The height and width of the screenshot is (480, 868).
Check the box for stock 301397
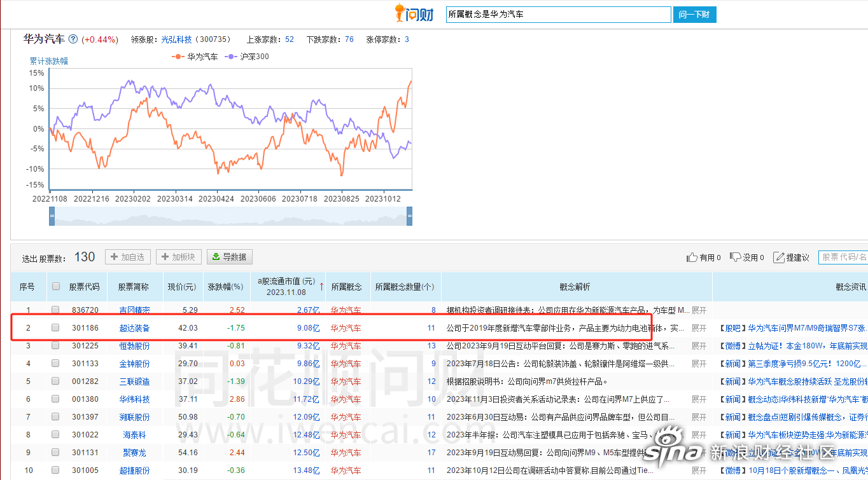56,417
